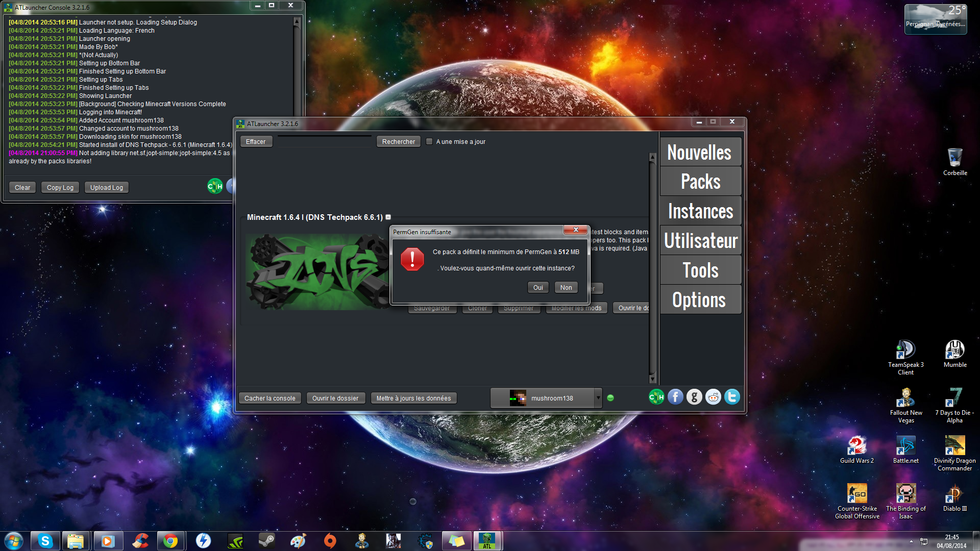This screenshot has height=551, width=980.
Task: Show hidden system tray icons
Action: (x=911, y=541)
